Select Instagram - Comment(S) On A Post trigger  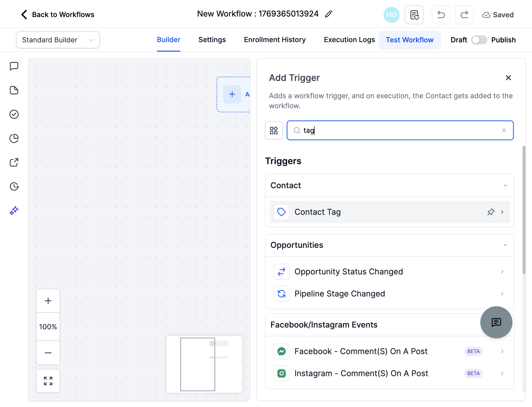point(390,373)
